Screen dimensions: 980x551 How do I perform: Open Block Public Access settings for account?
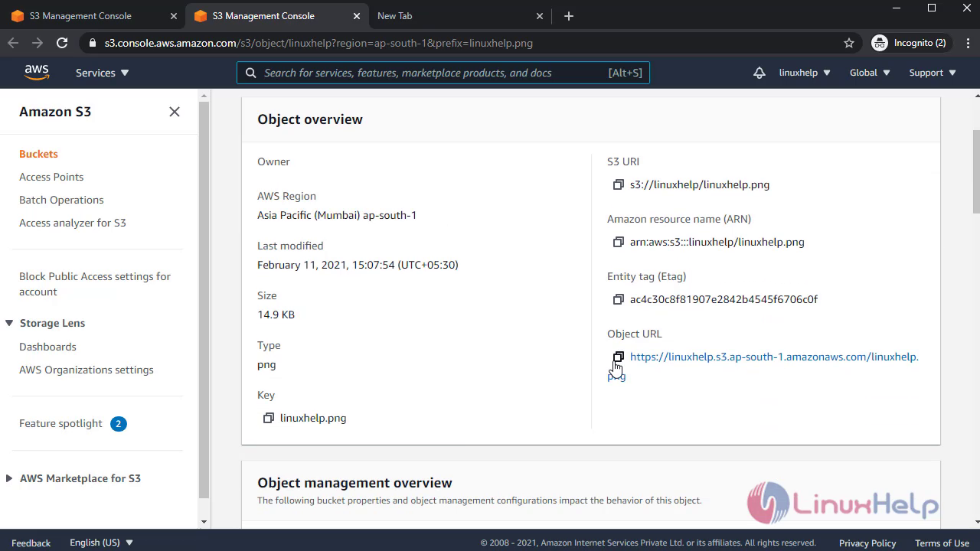tap(95, 284)
